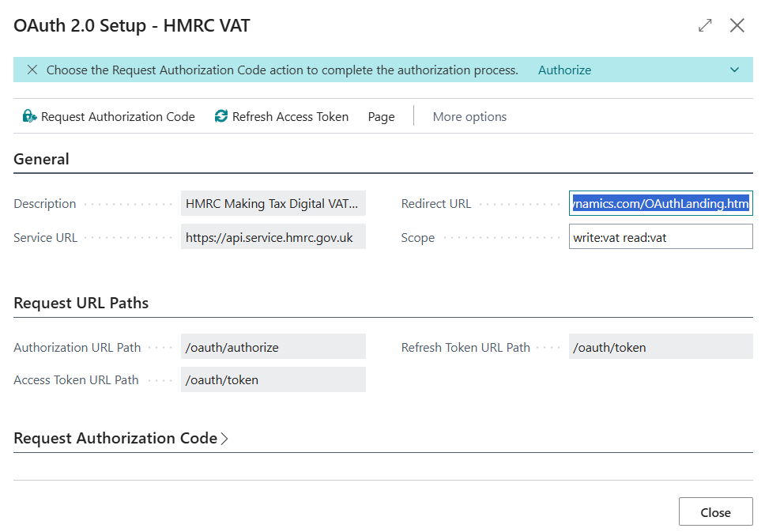Screen dimensions: 765x532
Task: Select the Authorization URL Path value
Action: click(x=273, y=347)
